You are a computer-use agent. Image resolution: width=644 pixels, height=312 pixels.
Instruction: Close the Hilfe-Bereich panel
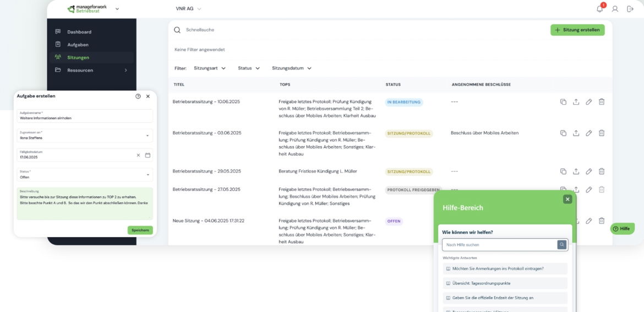click(567, 200)
